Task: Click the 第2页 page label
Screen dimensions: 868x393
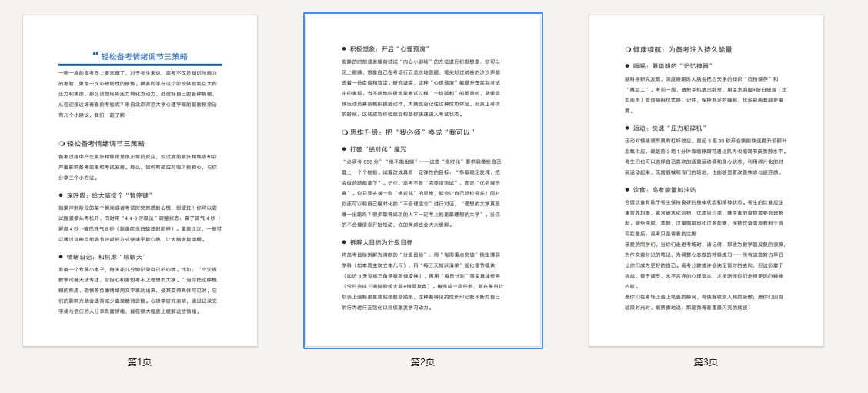Action: 422,361
